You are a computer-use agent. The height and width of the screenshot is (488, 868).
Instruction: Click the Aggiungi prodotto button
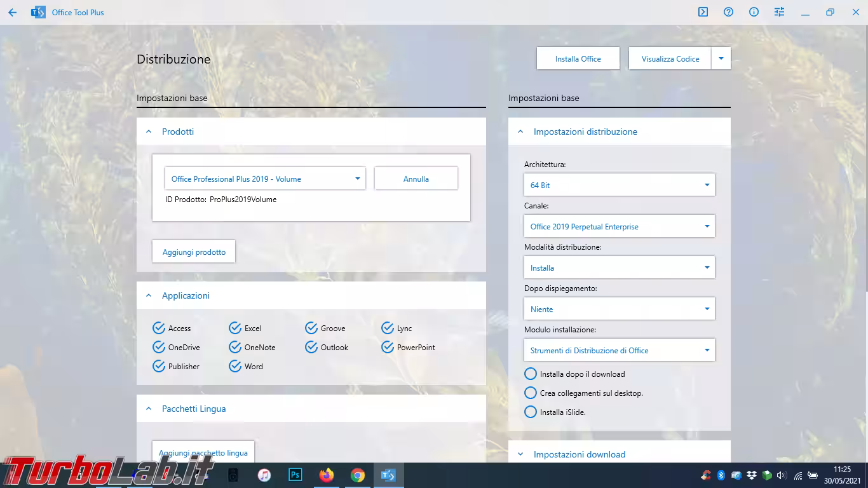[x=194, y=252]
